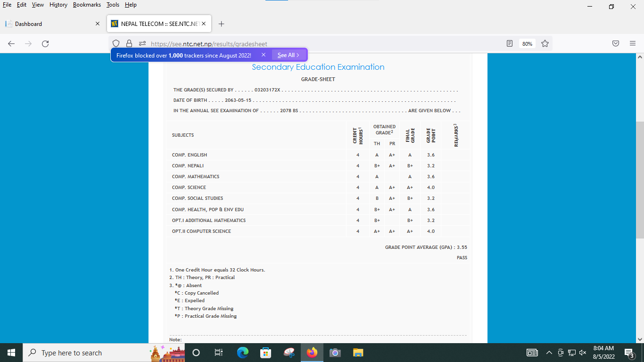The width and height of the screenshot is (644, 362).
Task: Open the tracking protection shield icon
Action: pyautogui.click(x=116, y=44)
